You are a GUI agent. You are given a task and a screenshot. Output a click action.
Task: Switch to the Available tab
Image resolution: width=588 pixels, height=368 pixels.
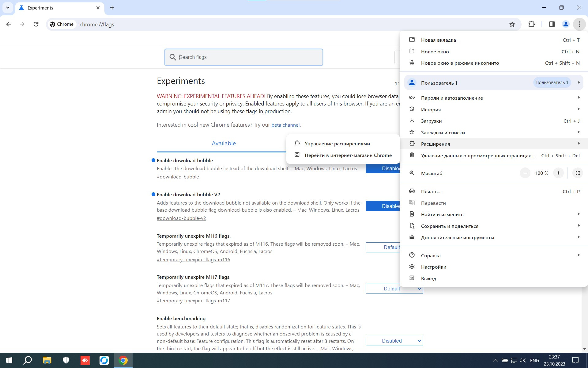click(224, 143)
